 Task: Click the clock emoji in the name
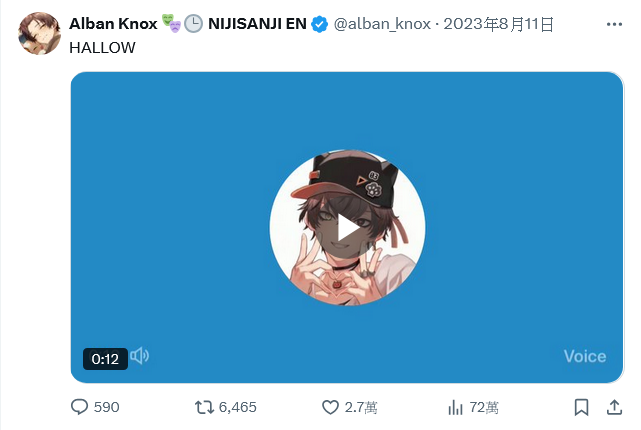193,24
